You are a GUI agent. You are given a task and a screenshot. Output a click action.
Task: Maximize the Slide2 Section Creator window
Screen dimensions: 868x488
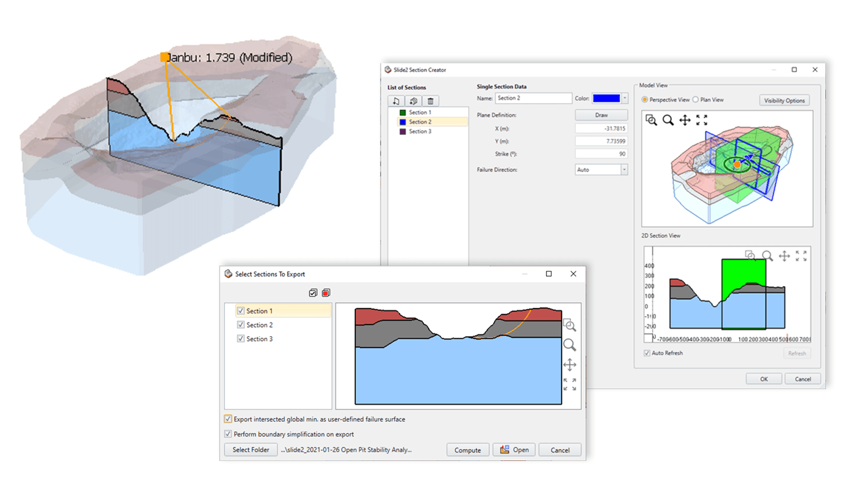coord(794,70)
